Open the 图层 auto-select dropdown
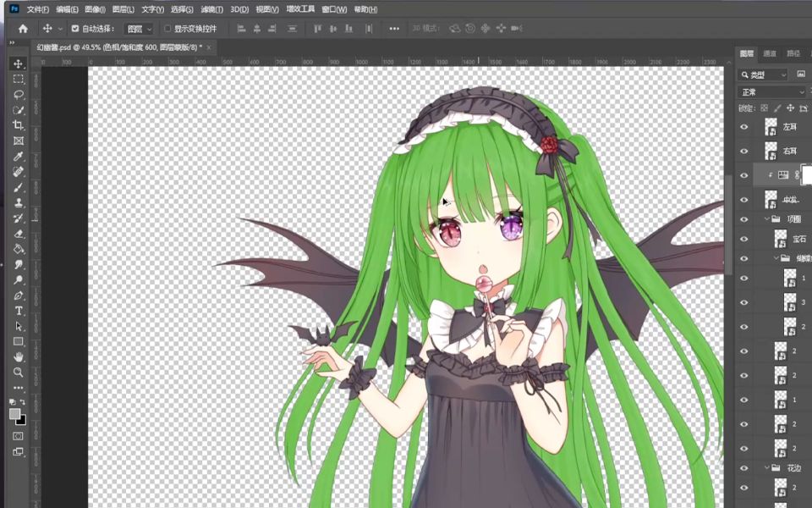Viewport: 812px width, 508px height. click(x=140, y=29)
